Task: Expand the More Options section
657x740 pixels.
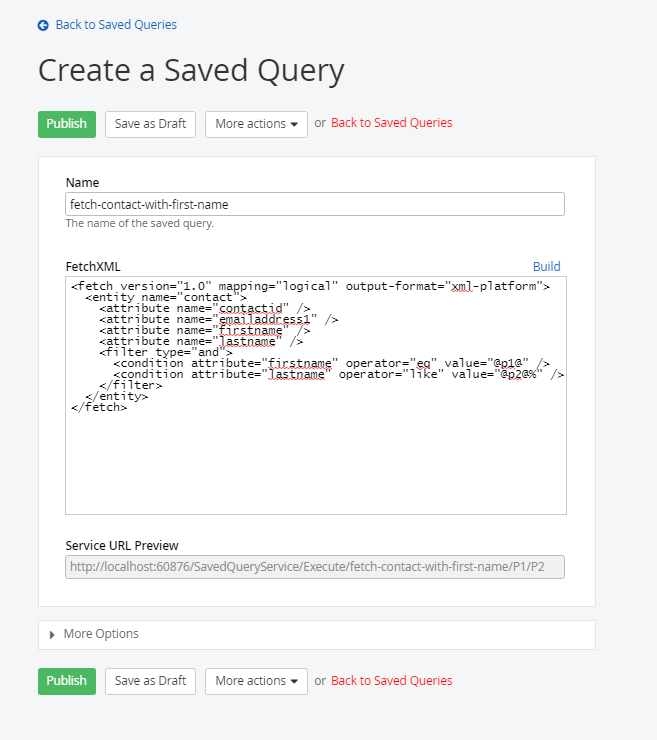Action: click(x=317, y=634)
